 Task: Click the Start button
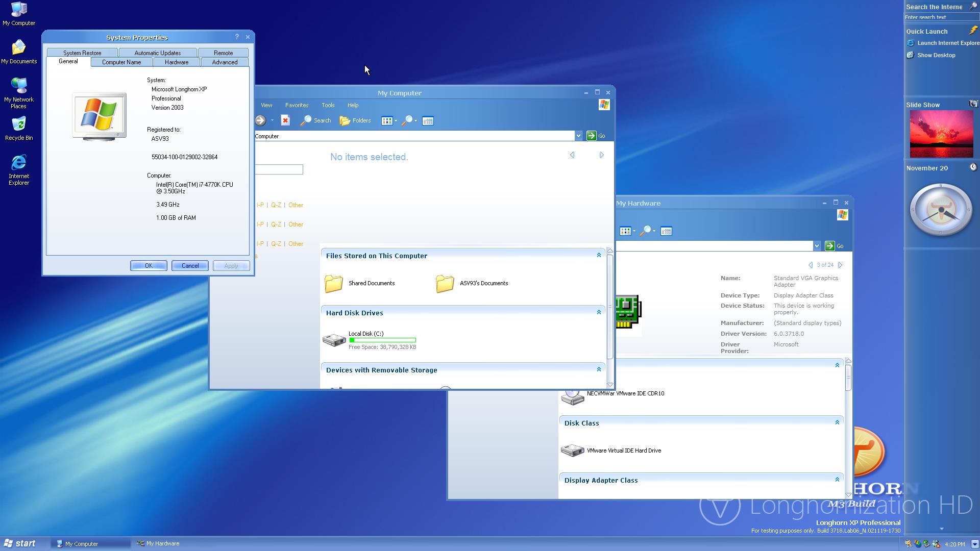(19, 543)
